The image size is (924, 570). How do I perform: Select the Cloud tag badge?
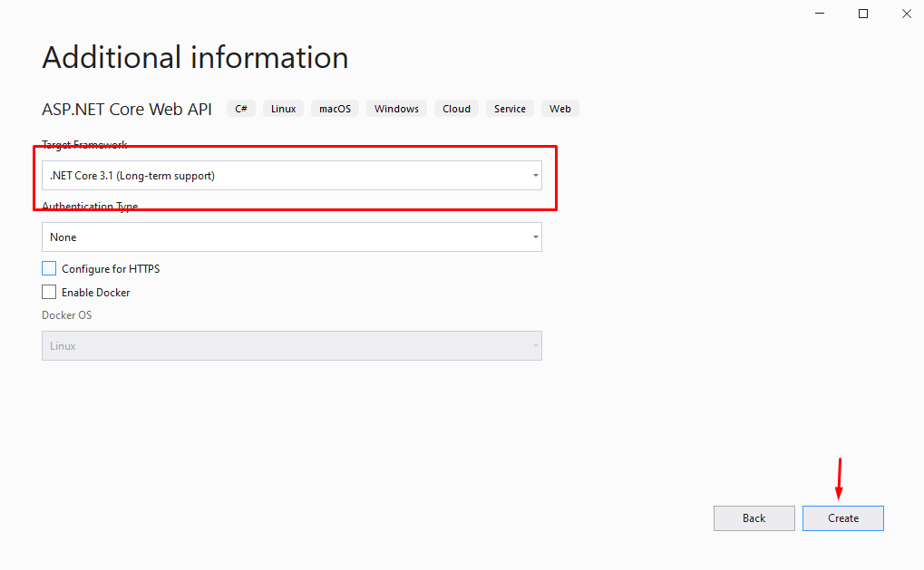tap(456, 108)
